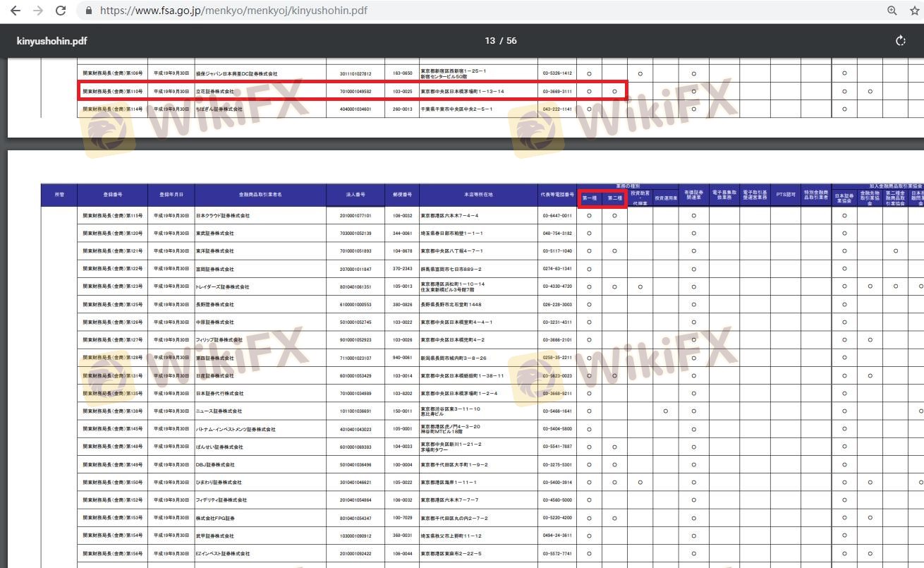The height and width of the screenshot is (568, 924).
Task: Open the site security lock info
Action: 89,11
